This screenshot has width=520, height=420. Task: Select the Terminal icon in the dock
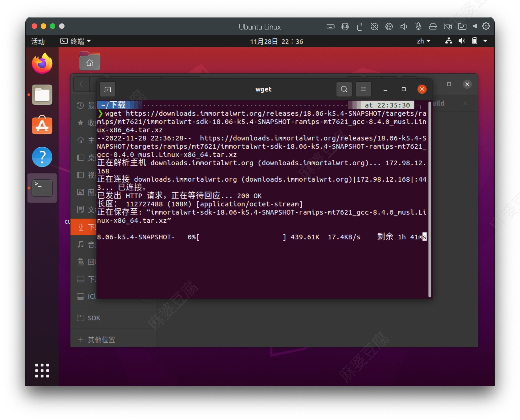point(42,188)
